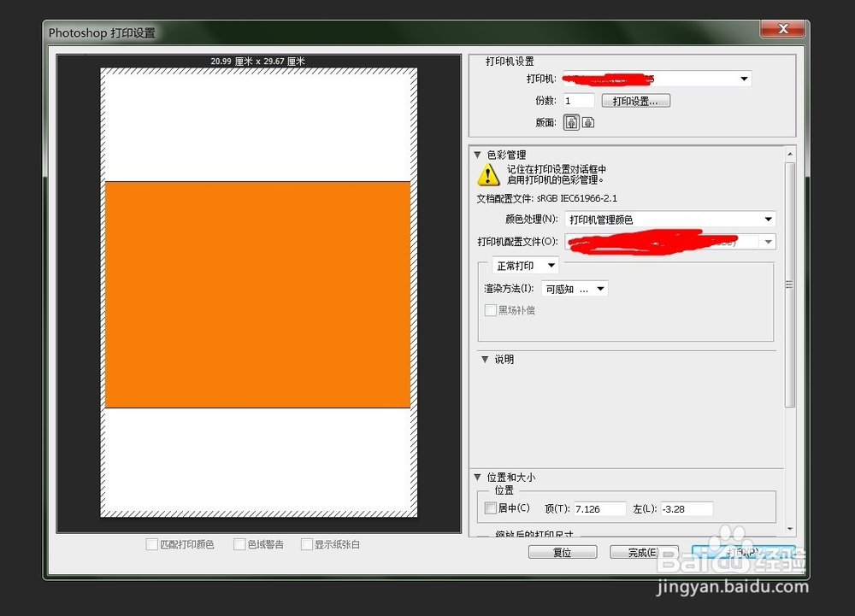Collapse the 说明 section

[x=485, y=359]
